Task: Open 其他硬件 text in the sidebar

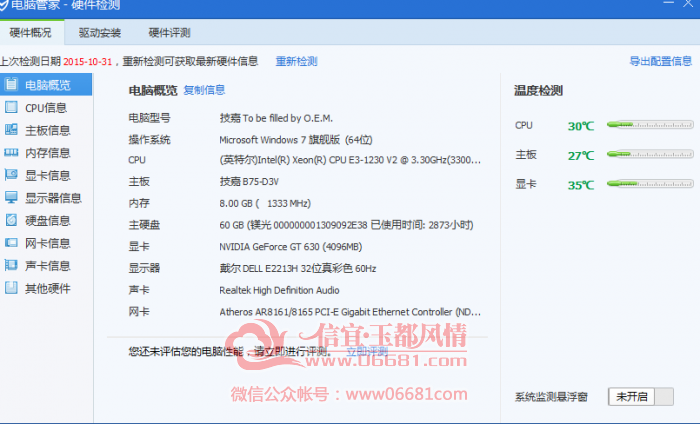Action: click(x=48, y=288)
